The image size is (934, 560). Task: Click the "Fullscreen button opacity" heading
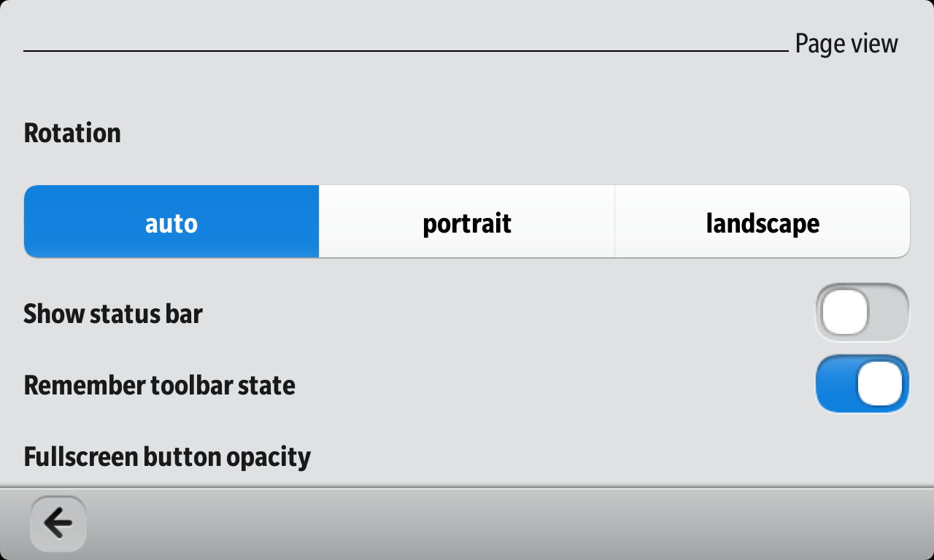click(x=167, y=457)
